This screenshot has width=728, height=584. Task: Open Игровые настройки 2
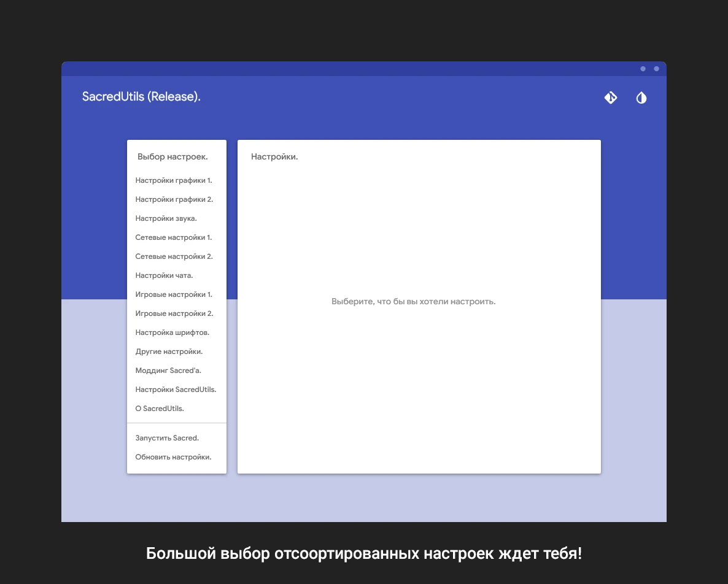tap(173, 313)
